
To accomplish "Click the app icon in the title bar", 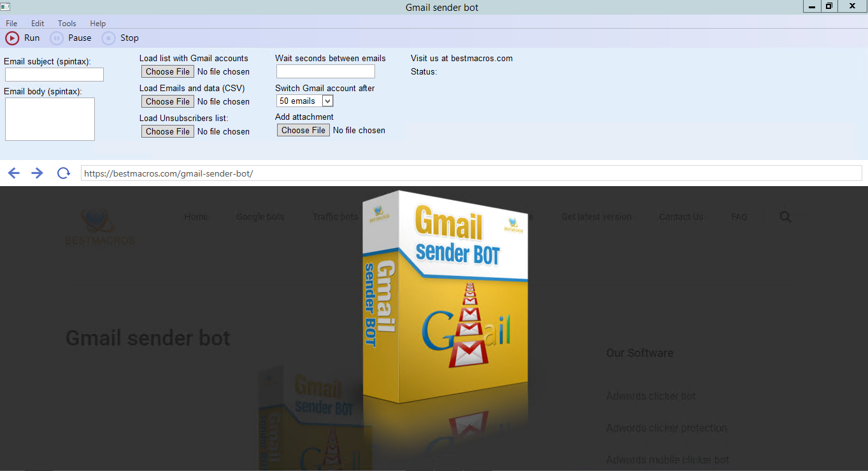I will 4,7.
